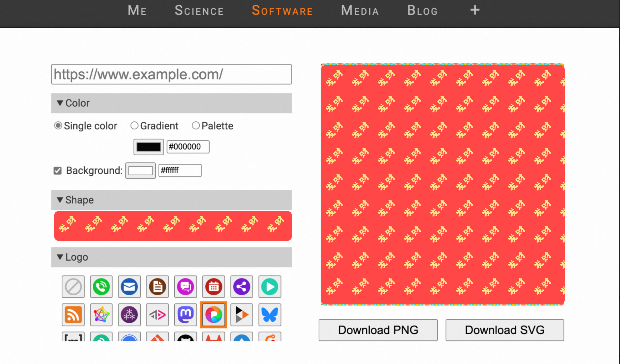
Task: Uncheck the Background checkbox
Action: coord(57,171)
